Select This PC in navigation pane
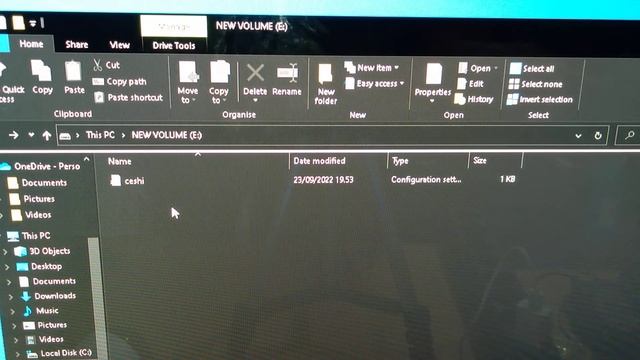The image size is (640, 360). click(x=29, y=236)
